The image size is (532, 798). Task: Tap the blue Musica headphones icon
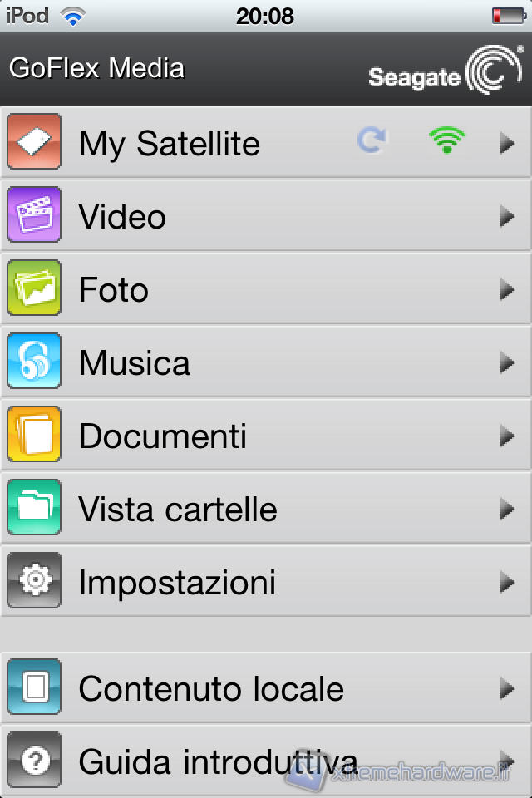(x=34, y=362)
